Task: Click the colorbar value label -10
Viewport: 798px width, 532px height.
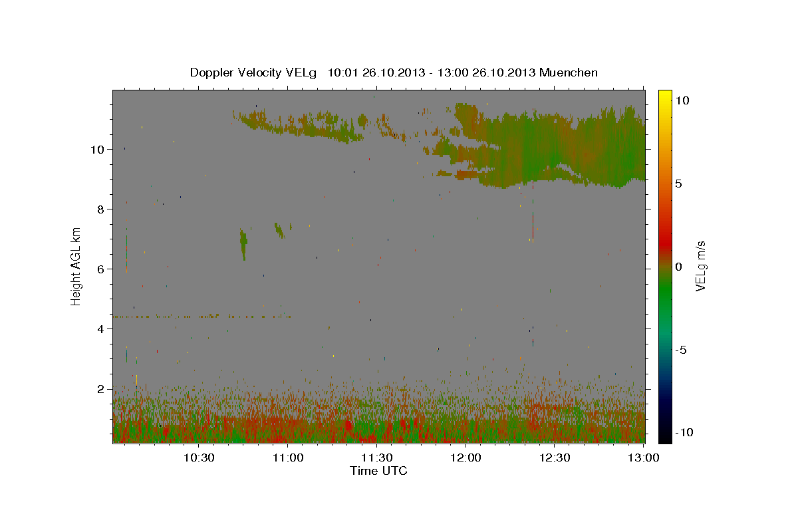Action: click(x=683, y=433)
